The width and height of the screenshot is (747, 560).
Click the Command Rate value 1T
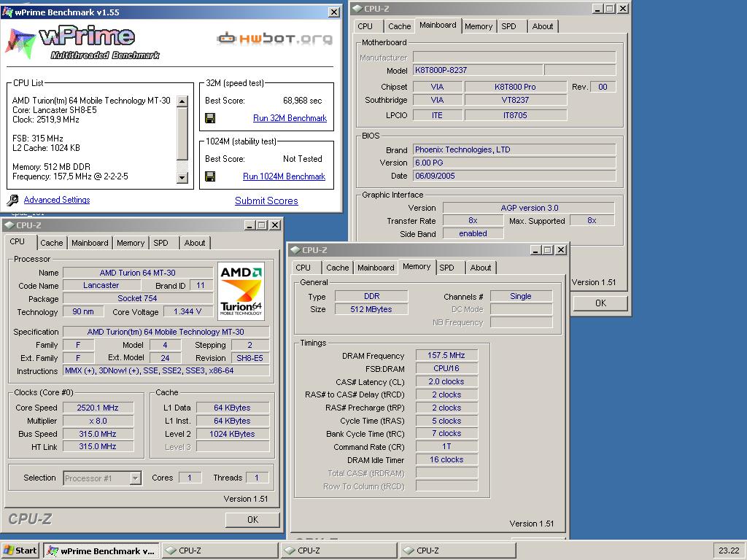(x=446, y=447)
